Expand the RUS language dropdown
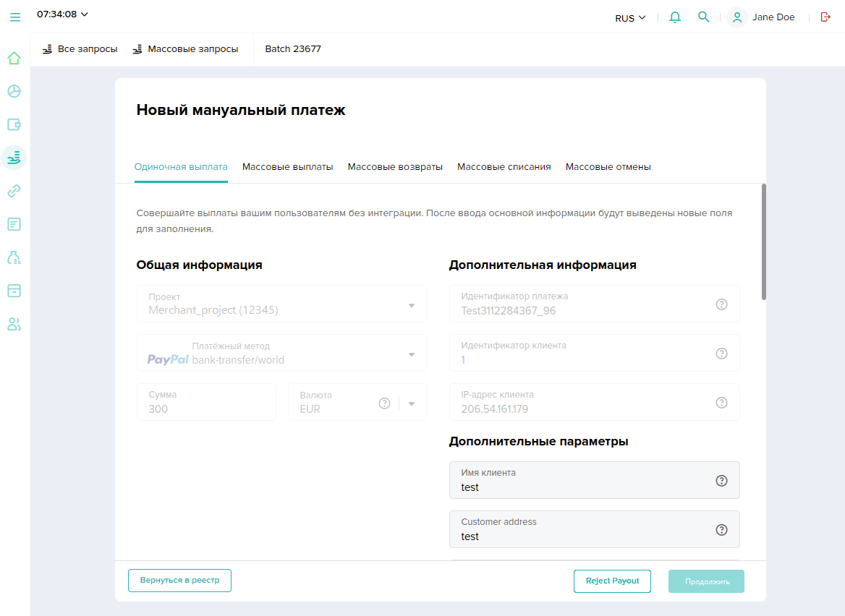Image resolution: width=845 pixels, height=616 pixels. [x=630, y=18]
